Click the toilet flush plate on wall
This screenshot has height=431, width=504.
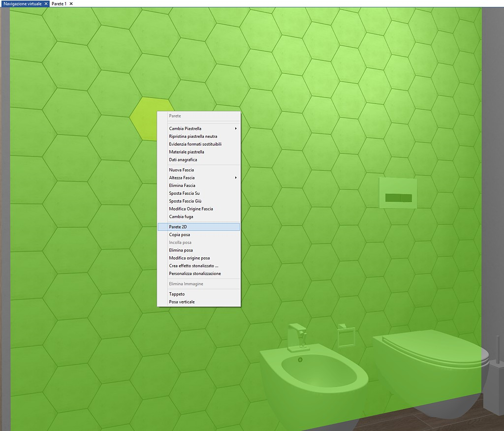[398, 193]
